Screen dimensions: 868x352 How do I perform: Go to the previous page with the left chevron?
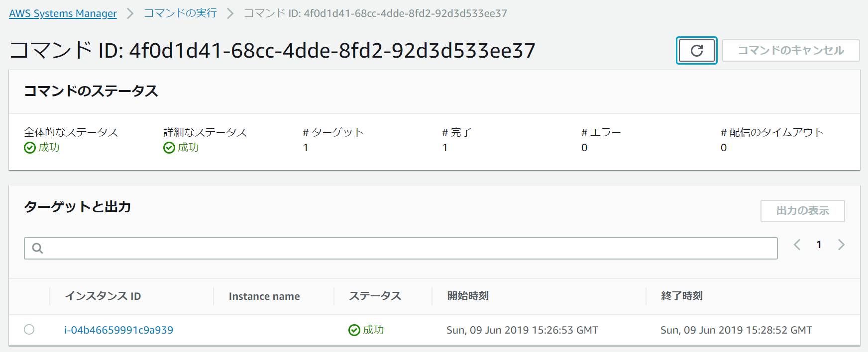click(x=797, y=245)
